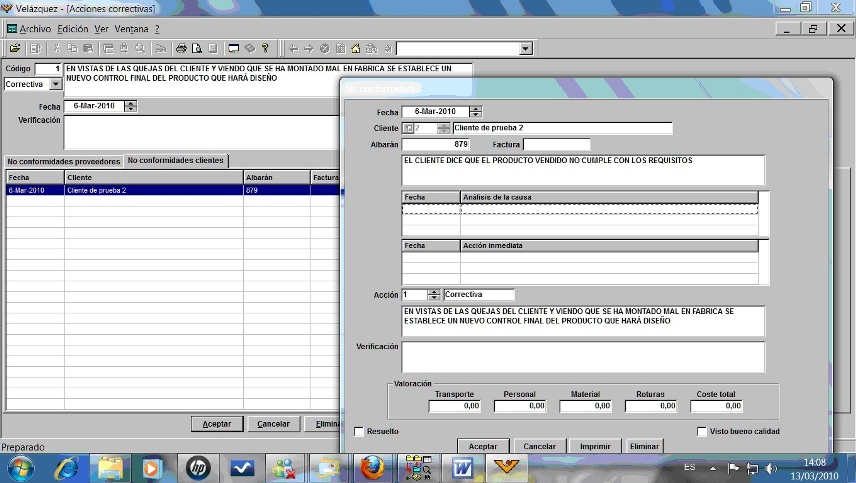Viewport: 856px width, 483px height.
Task: Launch Windows Media Player from the taskbar
Action: tap(152, 468)
